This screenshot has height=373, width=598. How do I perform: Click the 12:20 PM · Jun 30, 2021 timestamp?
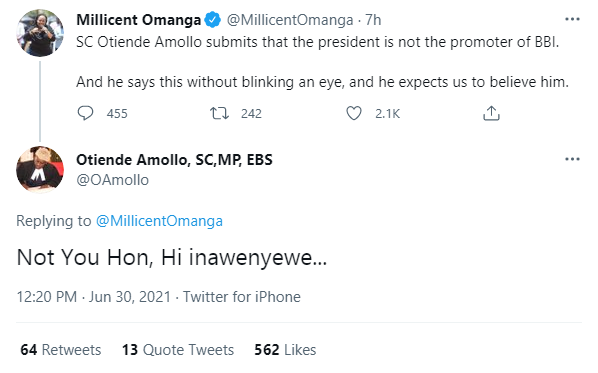[93, 297]
